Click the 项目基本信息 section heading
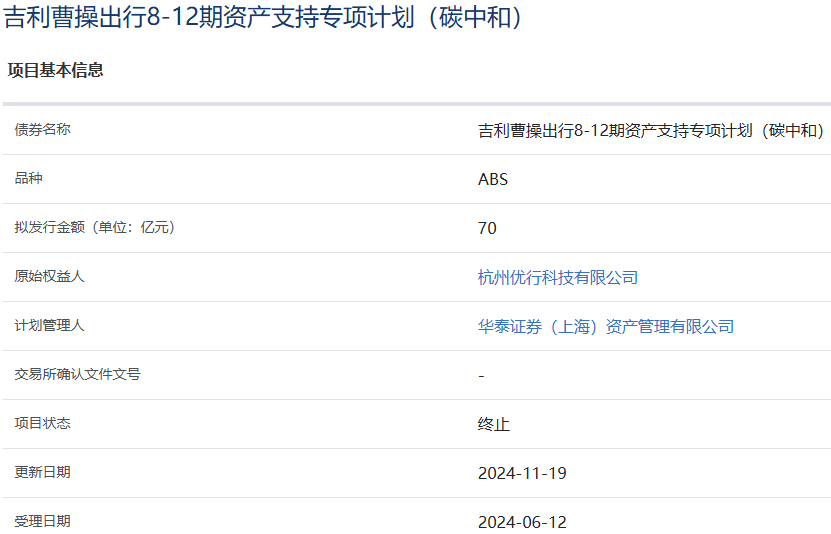 pos(56,70)
